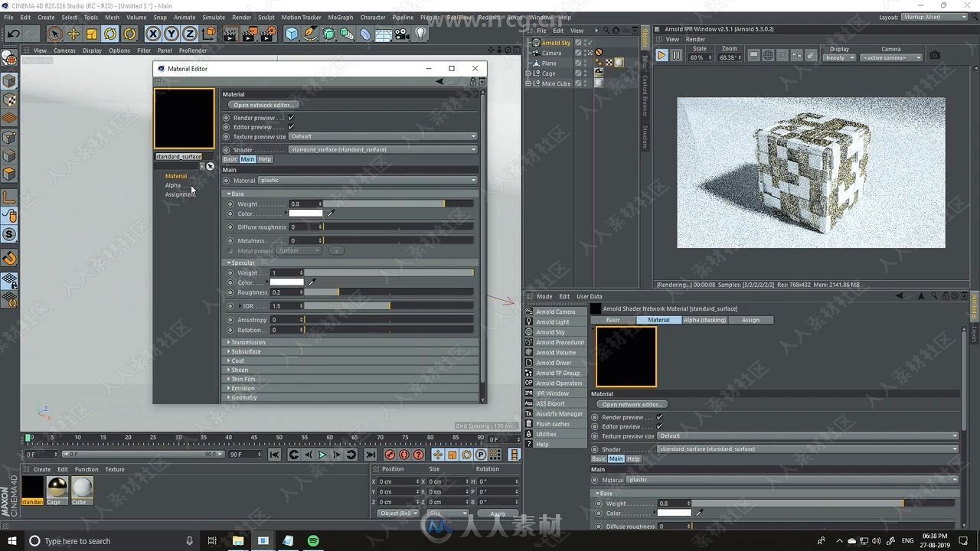Click Open network editor in Material Editor

pos(263,105)
